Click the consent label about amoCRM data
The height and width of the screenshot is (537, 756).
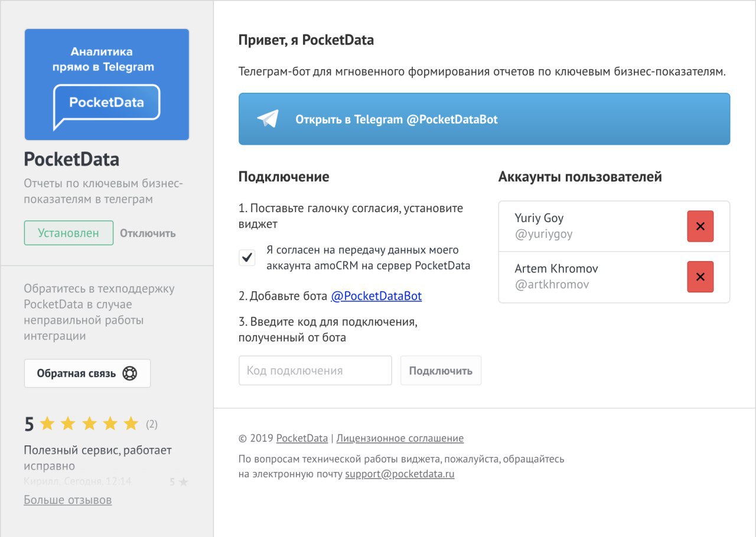coord(369,258)
